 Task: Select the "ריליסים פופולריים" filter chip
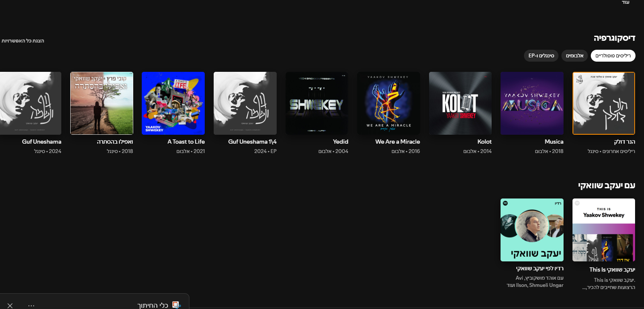pyautogui.click(x=613, y=56)
